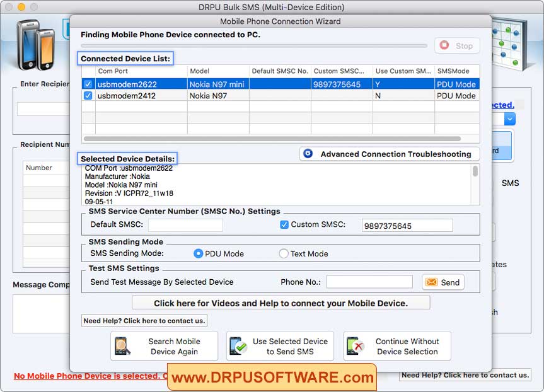Uncheck the usbmodem2412 device checkbox
Image resolution: width=544 pixels, height=392 pixels.
coord(88,95)
